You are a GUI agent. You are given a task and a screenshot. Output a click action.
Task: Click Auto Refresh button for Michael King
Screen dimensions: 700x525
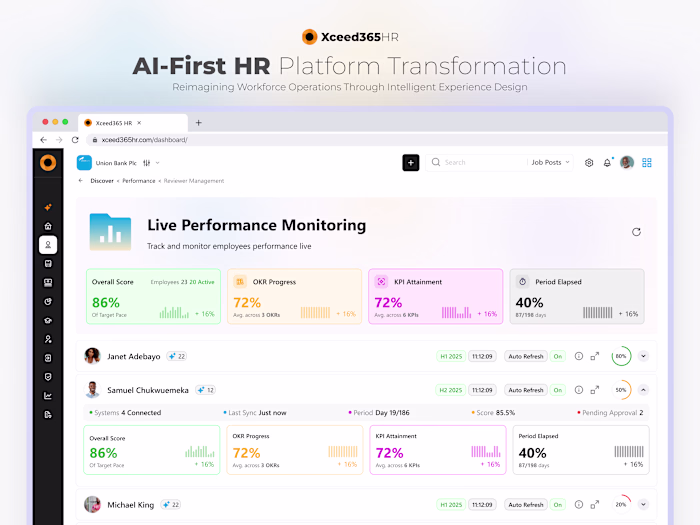click(x=526, y=504)
